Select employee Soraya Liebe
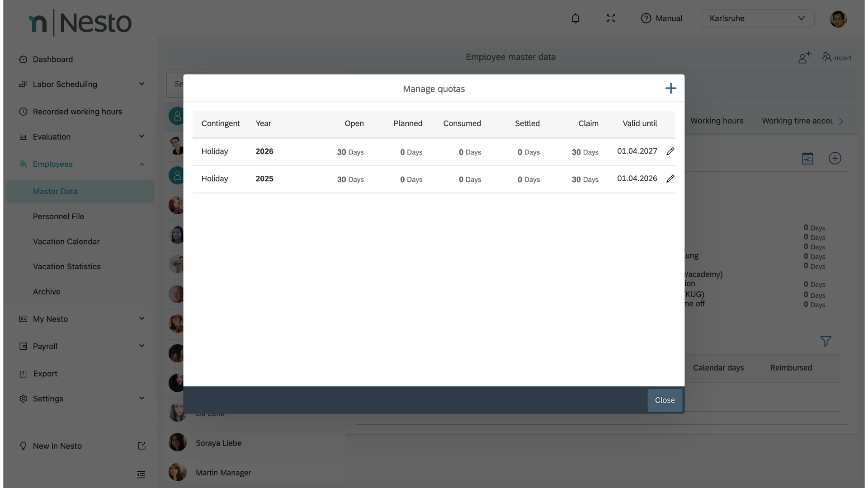Viewport: 868px width, 488px height. click(218, 443)
